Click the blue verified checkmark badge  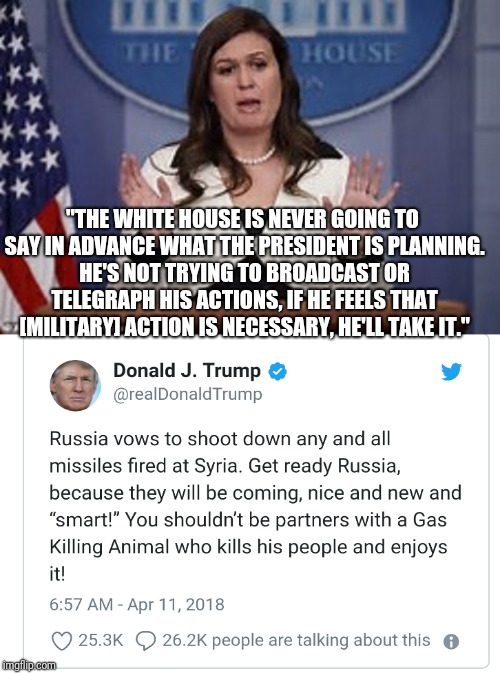pyautogui.click(x=277, y=371)
